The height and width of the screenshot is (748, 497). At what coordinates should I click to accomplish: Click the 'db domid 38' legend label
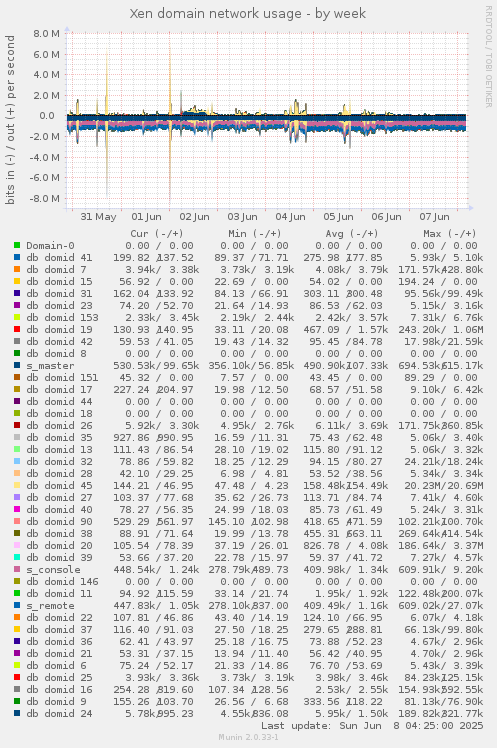click(59, 534)
